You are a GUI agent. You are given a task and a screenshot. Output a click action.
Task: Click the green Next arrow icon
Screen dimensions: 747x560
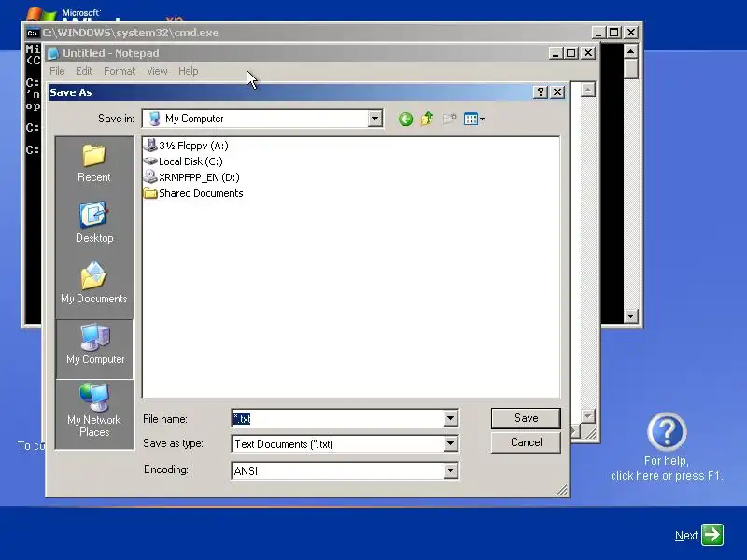click(712, 535)
